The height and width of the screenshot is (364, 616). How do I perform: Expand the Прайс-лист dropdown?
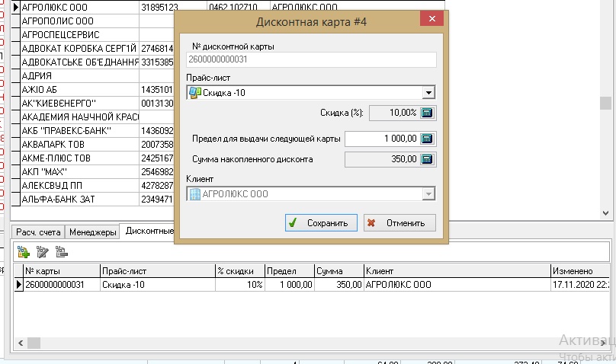coord(428,93)
